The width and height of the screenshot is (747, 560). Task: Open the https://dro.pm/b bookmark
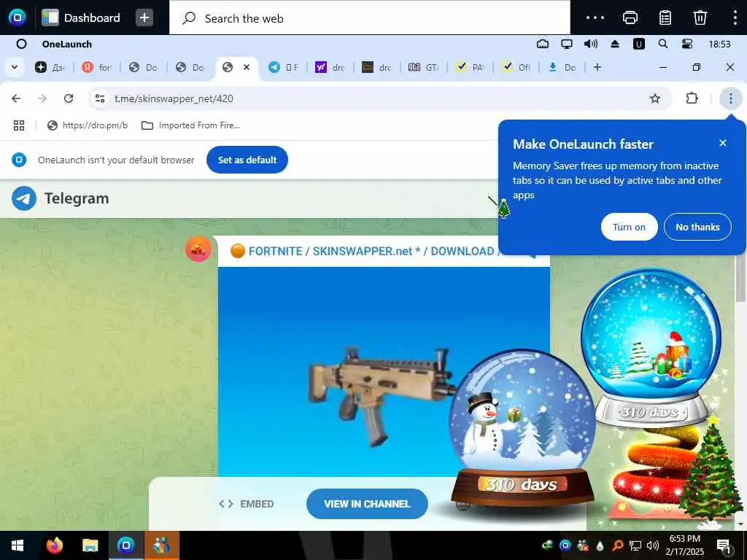pos(88,125)
